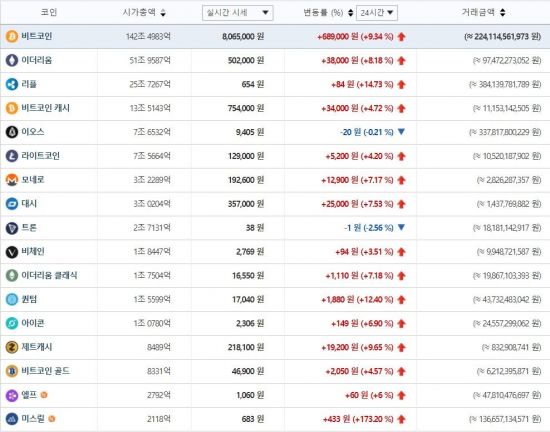Click the VeChain (비체인) coin icon

click(x=12, y=251)
